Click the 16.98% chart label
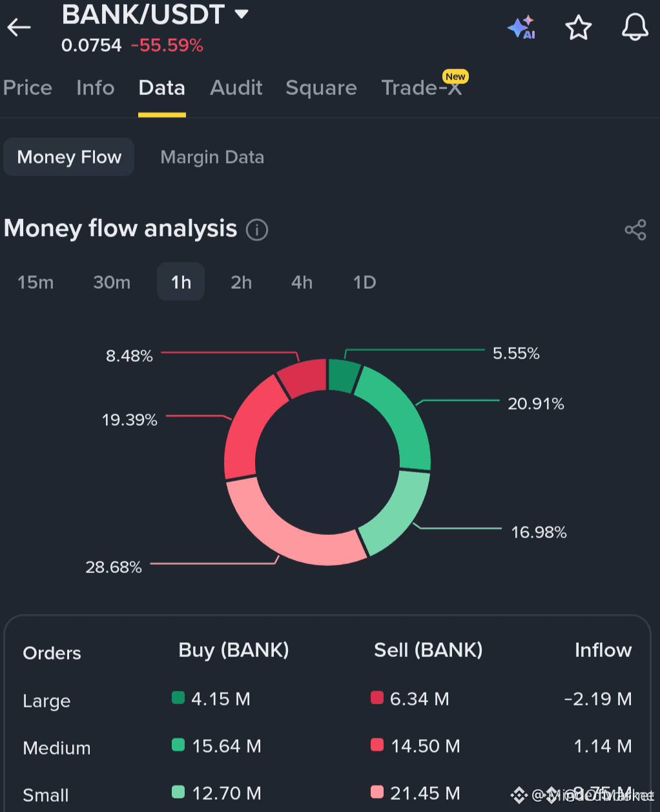 (x=539, y=532)
